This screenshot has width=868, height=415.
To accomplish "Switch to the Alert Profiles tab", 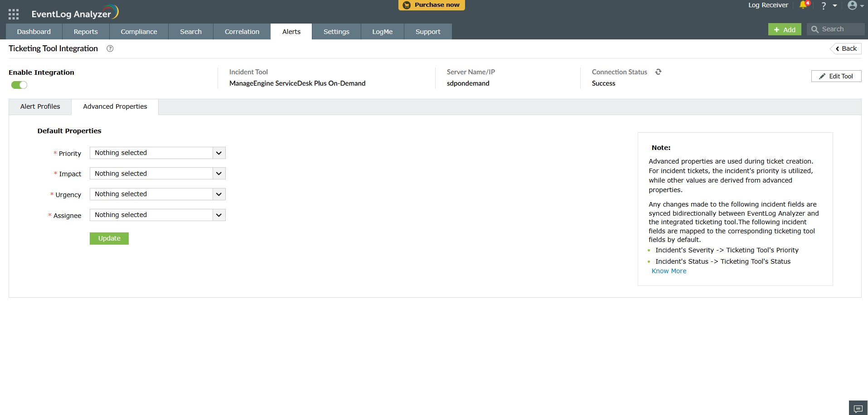I will (39, 106).
